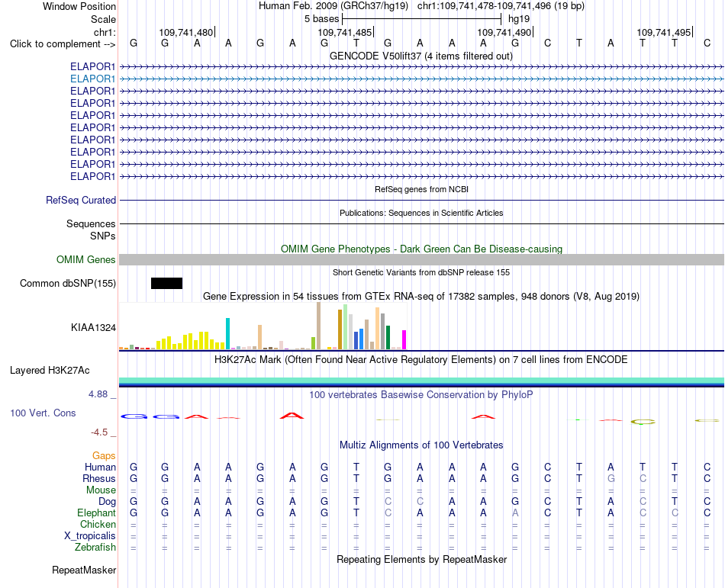The height and width of the screenshot is (588, 725).
Task: Click the OMIM Gene Phenotypes track title
Action: [x=421, y=249]
